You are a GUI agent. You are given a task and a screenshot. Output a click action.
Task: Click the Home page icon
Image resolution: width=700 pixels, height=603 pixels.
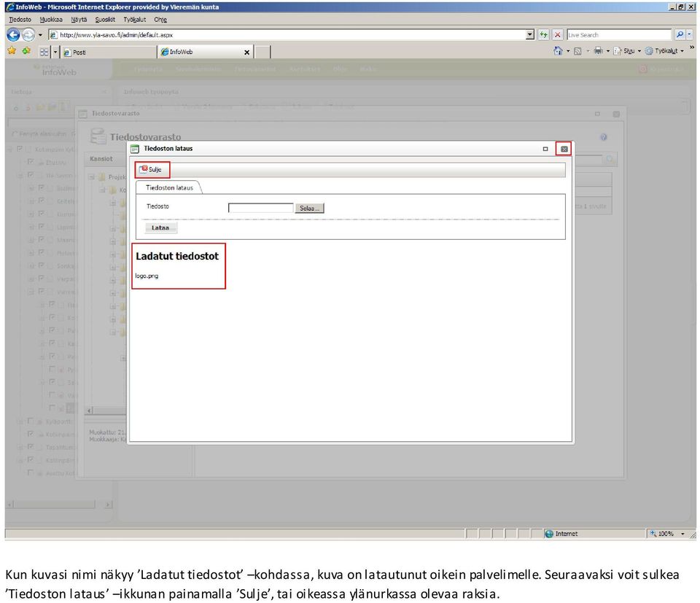click(x=558, y=51)
